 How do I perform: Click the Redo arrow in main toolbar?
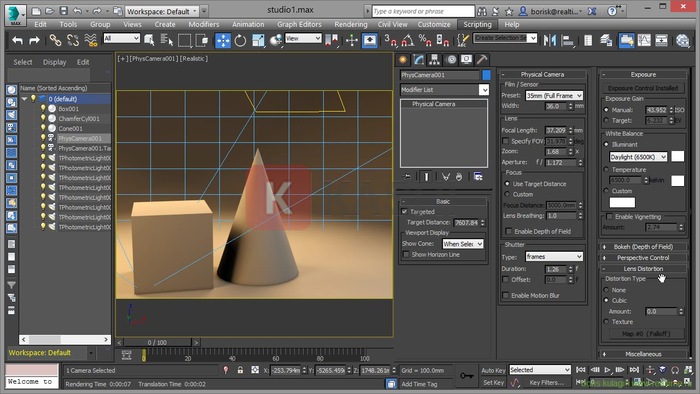34,41
